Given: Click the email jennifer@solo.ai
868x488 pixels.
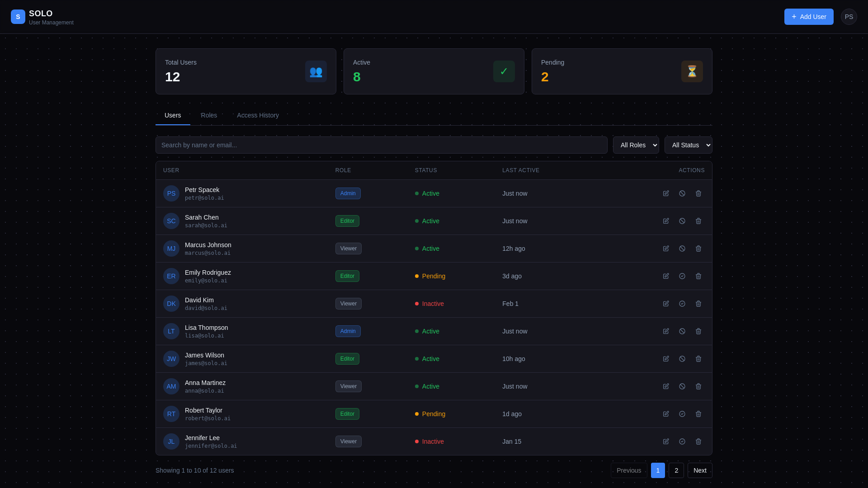Looking at the screenshot, I should coord(211,446).
